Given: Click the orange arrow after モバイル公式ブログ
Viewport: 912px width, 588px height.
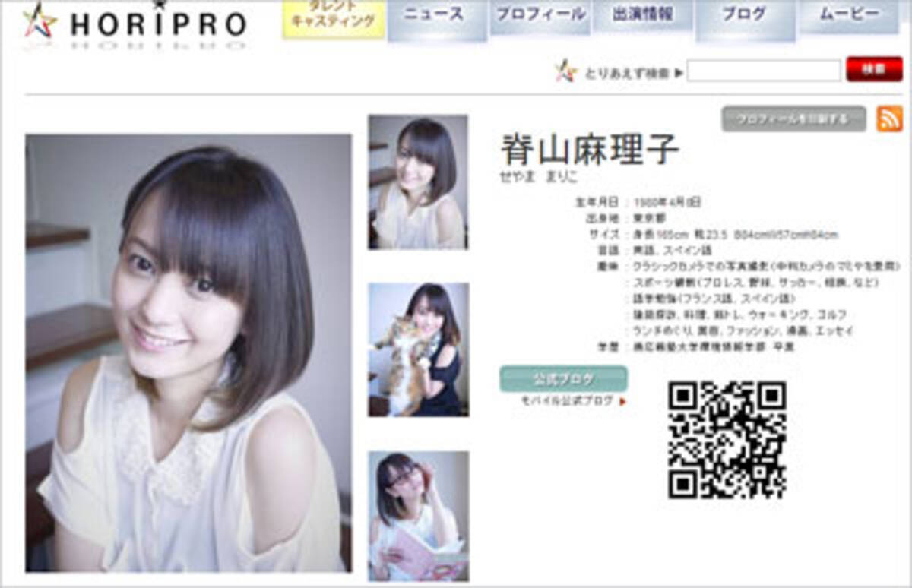Looking at the screenshot, I should click(622, 401).
